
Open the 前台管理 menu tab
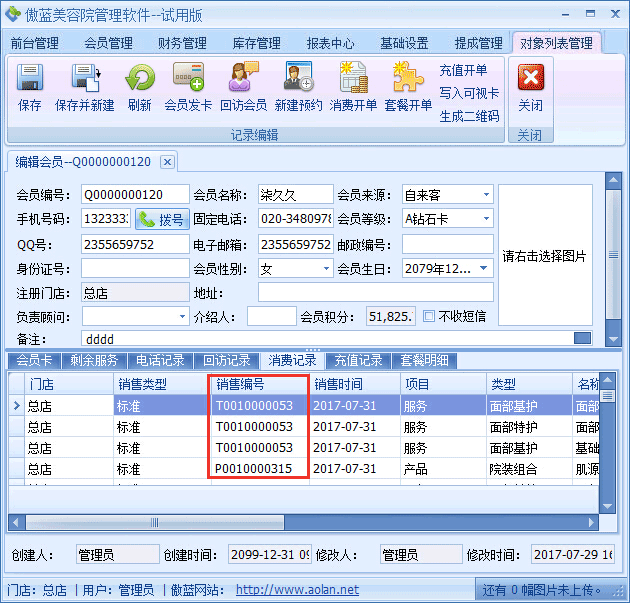pyautogui.click(x=35, y=43)
